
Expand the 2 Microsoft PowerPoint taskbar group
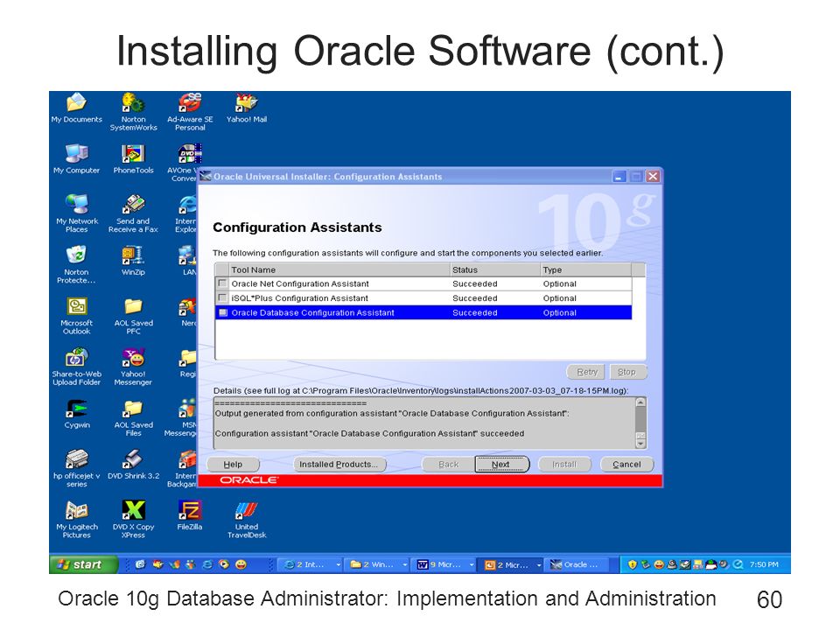pyautogui.click(x=512, y=564)
